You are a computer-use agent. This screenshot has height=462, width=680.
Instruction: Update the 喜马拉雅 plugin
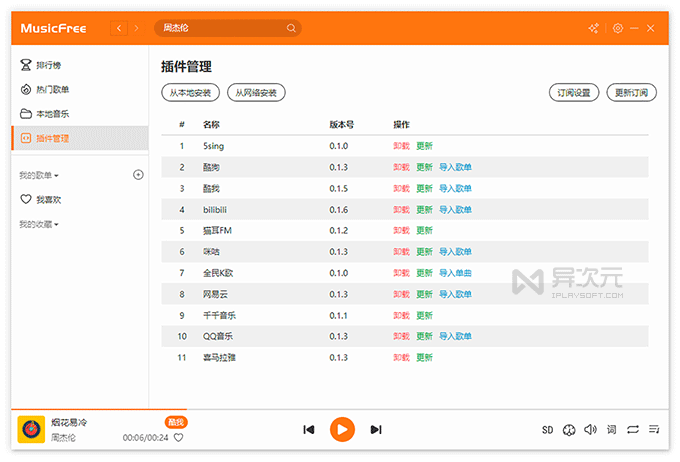tap(424, 357)
